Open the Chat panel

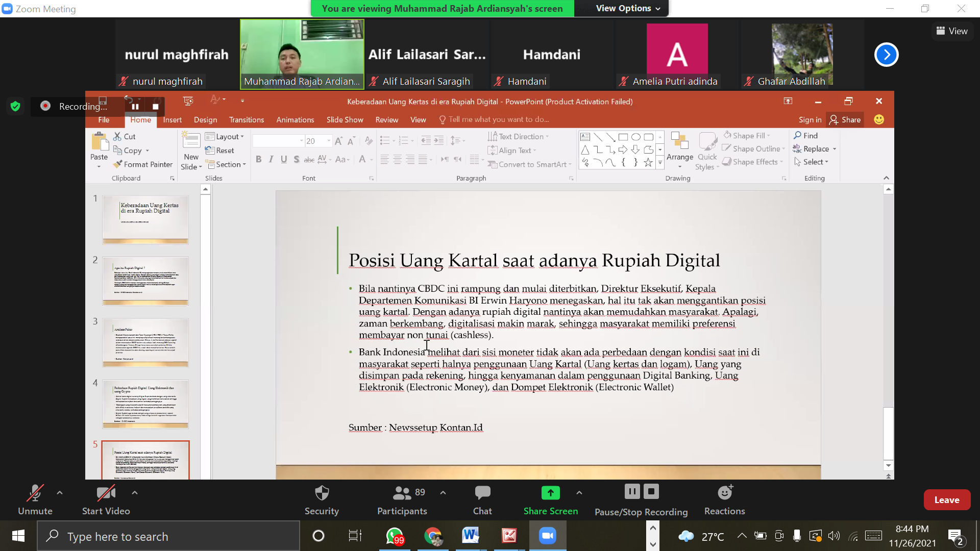point(482,493)
